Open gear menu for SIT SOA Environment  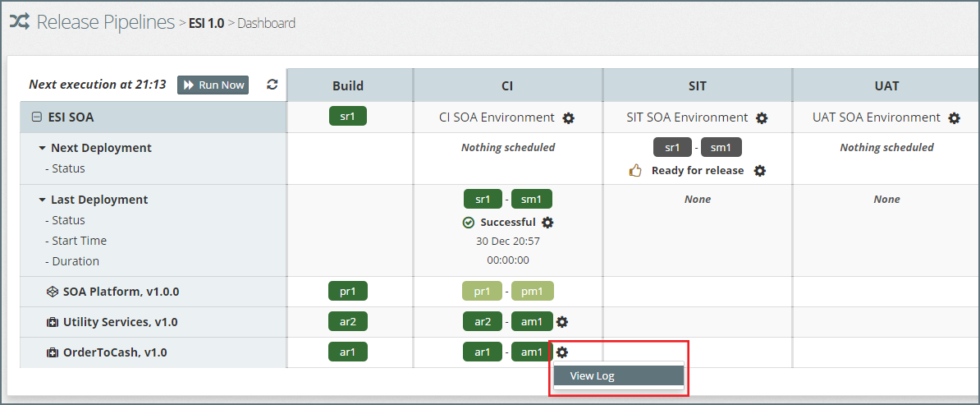click(762, 118)
